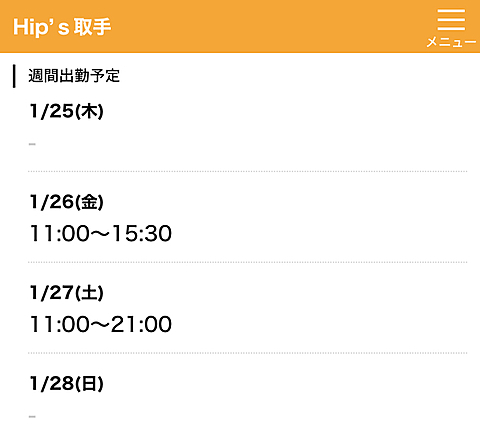
Task: Select the 1/27(土) date heading
Action: [67, 293]
